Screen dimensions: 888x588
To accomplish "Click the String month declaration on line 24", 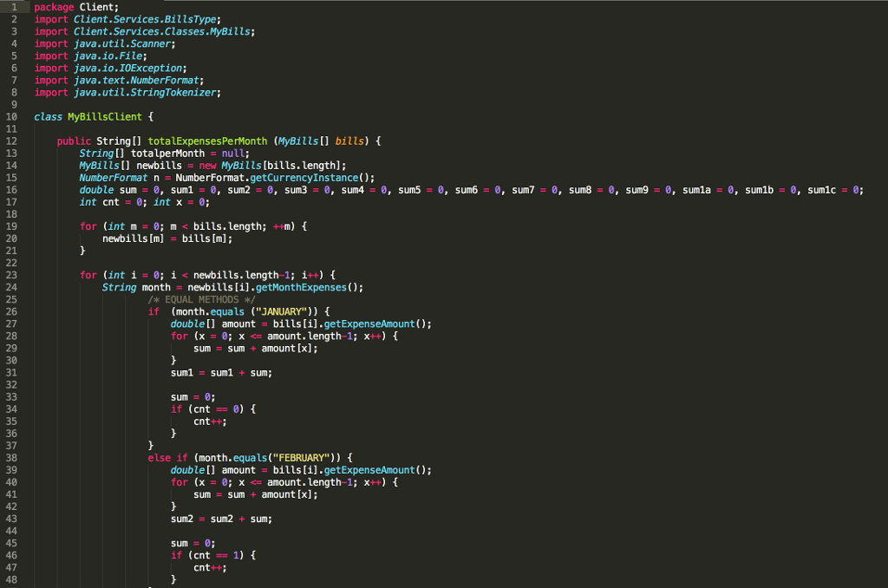I will [x=138, y=287].
